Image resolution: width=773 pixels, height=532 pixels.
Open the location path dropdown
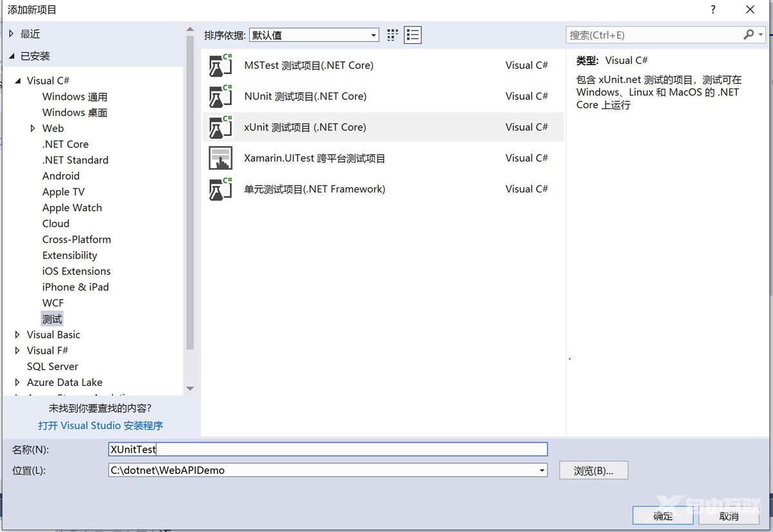click(x=541, y=471)
